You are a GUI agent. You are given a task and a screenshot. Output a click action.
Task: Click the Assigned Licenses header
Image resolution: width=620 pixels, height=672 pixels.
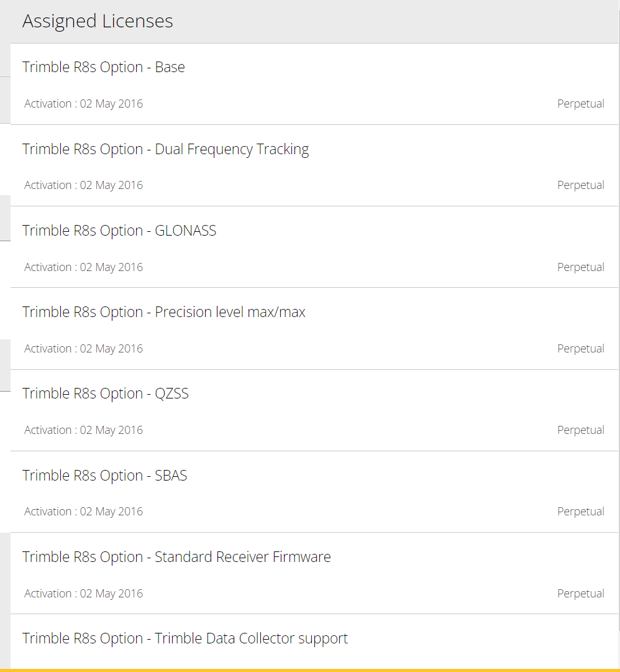pyautogui.click(x=98, y=21)
